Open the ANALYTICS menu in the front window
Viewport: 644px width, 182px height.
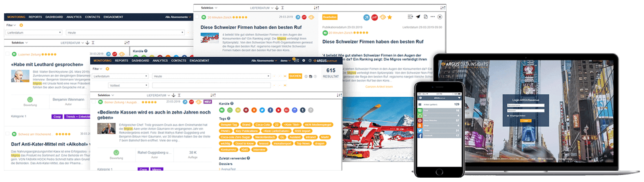[160, 61]
